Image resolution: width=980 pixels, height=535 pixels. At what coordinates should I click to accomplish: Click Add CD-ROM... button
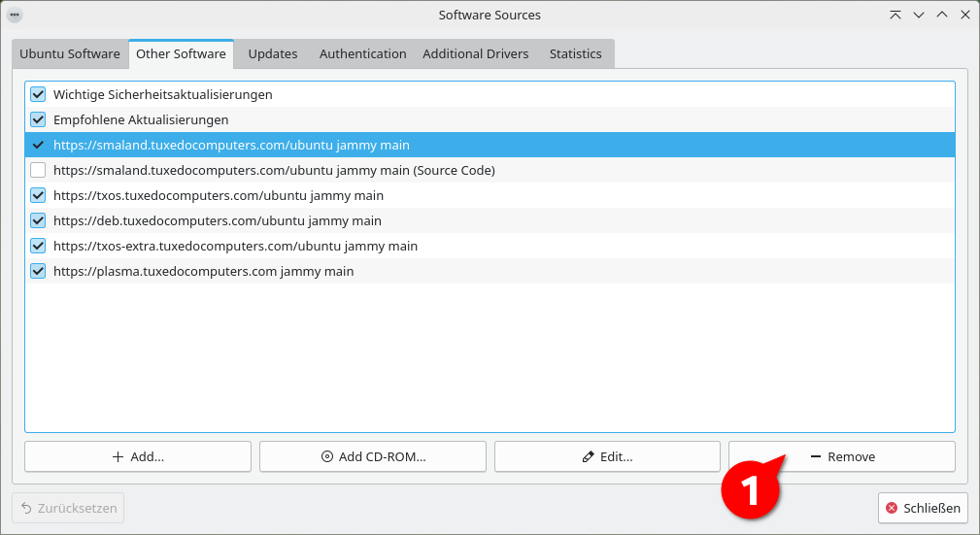373,457
